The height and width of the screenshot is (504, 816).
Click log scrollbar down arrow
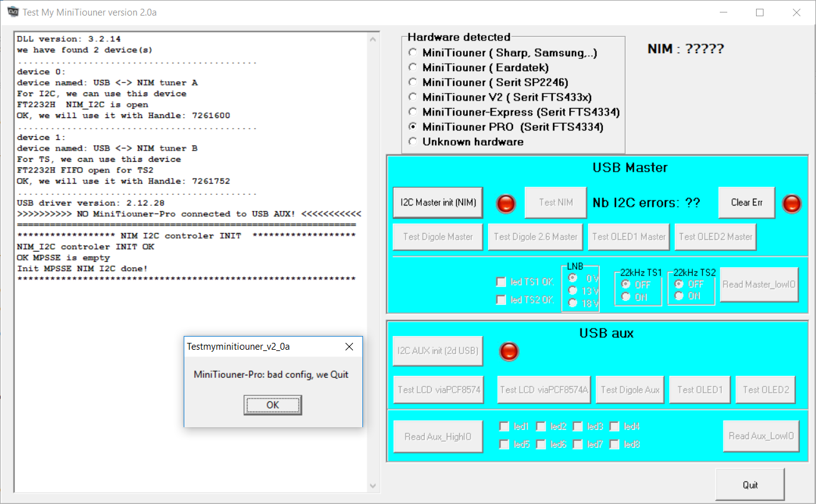tap(374, 485)
